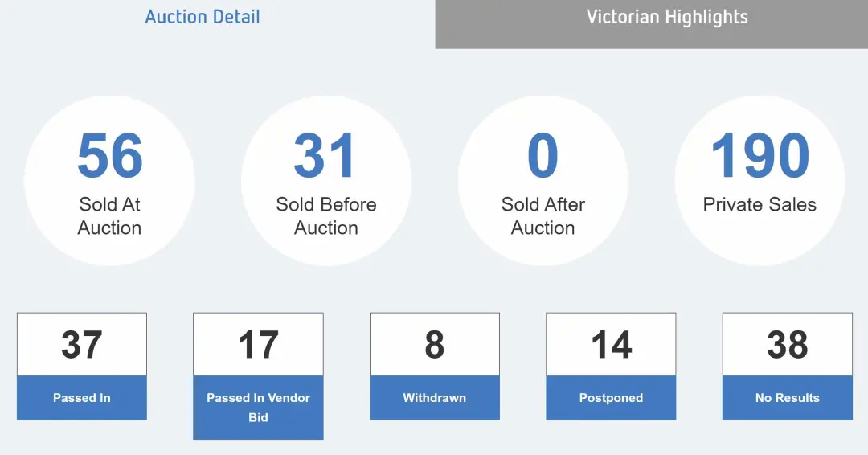
Task: Open the Victorian Highlights tab
Action: (667, 18)
